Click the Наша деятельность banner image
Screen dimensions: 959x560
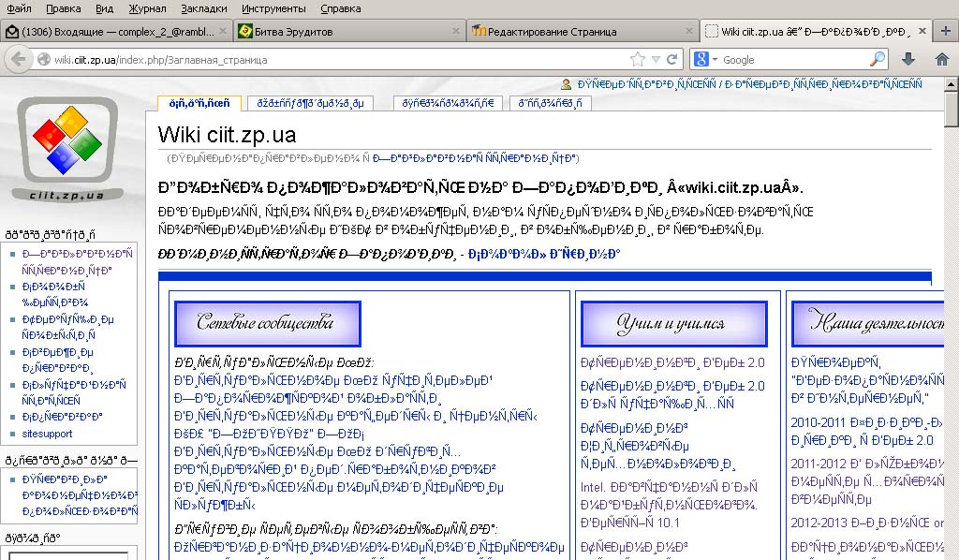pyautogui.click(x=868, y=323)
